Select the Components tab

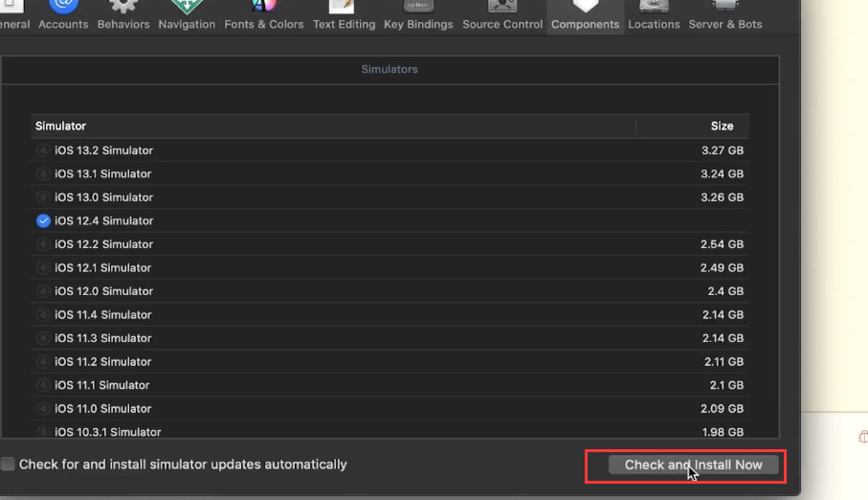[x=585, y=15]
